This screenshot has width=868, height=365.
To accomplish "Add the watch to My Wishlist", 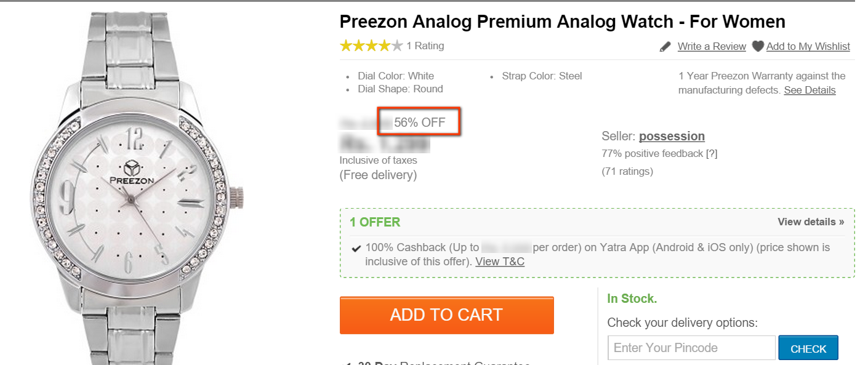I will pyautogui.click(x=808, y=46).
